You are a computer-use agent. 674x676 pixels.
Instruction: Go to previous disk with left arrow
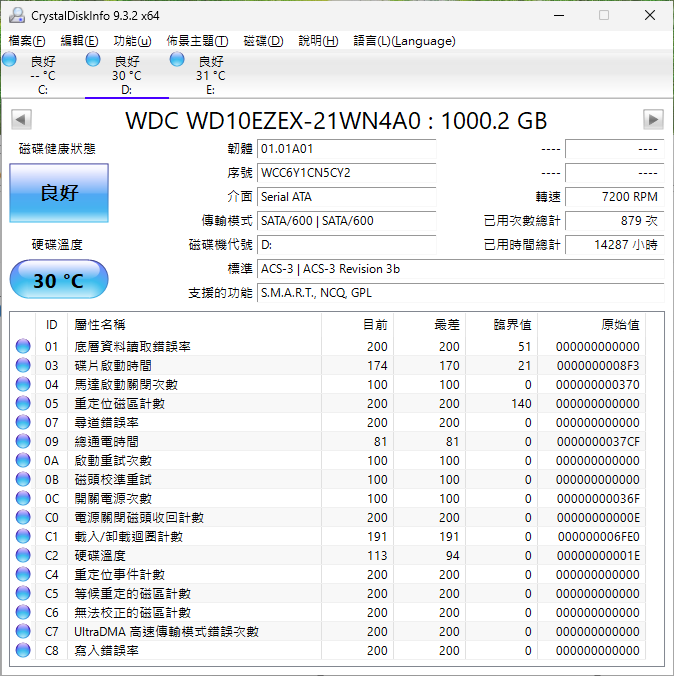click(x=22, y=119)
